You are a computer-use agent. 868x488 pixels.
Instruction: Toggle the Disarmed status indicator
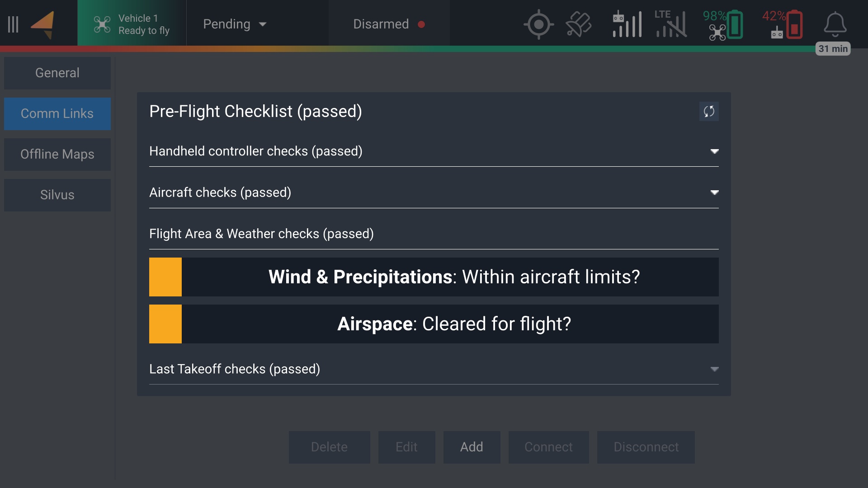click(389, 24)
